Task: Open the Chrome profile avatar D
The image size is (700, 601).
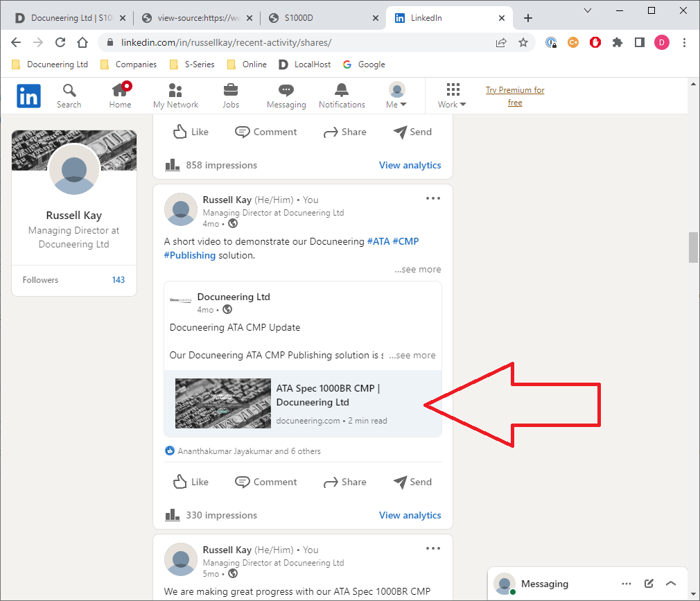Action: (662, 42)
